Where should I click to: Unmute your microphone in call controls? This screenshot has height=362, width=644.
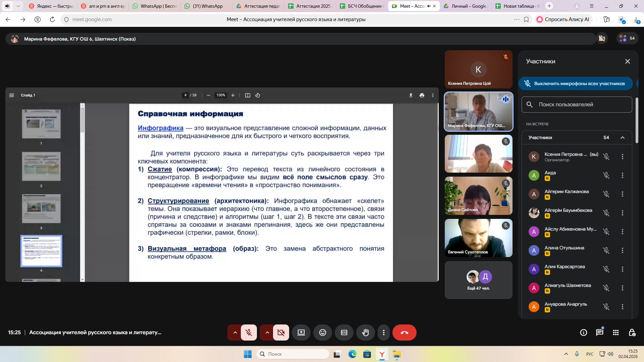pyautogui.click(x=249, y=333)
